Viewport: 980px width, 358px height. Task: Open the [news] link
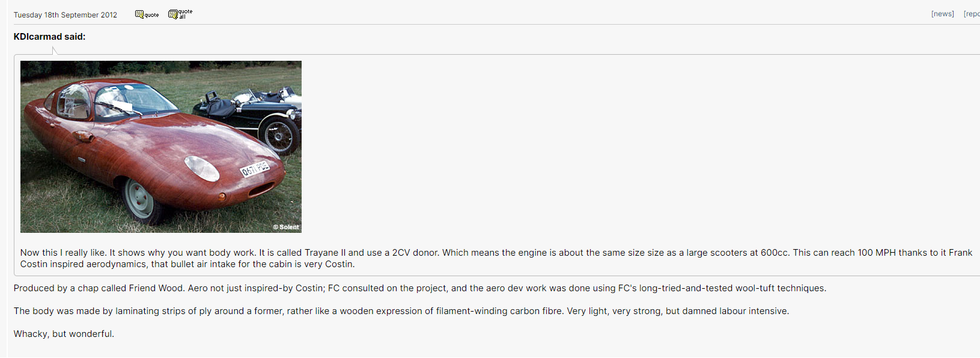click(x=942, y=14)
